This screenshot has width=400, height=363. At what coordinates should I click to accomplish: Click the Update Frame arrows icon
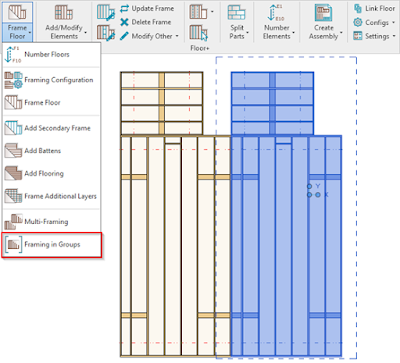tap(124, 8)
